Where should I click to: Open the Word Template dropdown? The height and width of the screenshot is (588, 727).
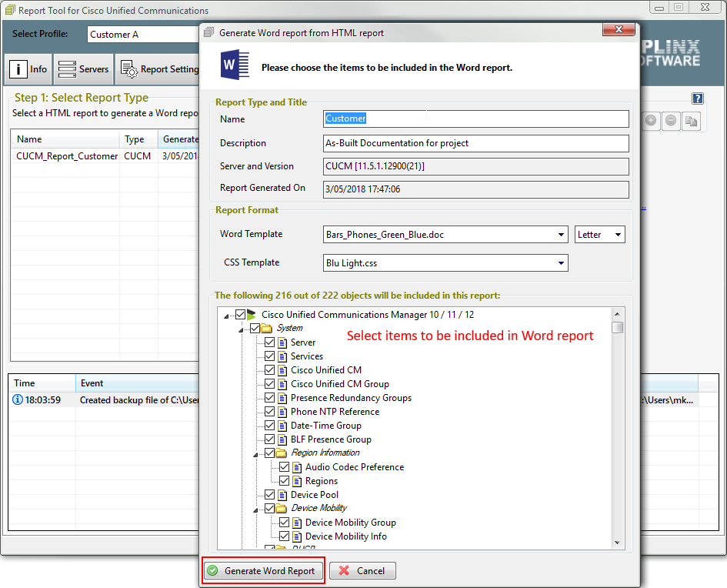(561, 235)
